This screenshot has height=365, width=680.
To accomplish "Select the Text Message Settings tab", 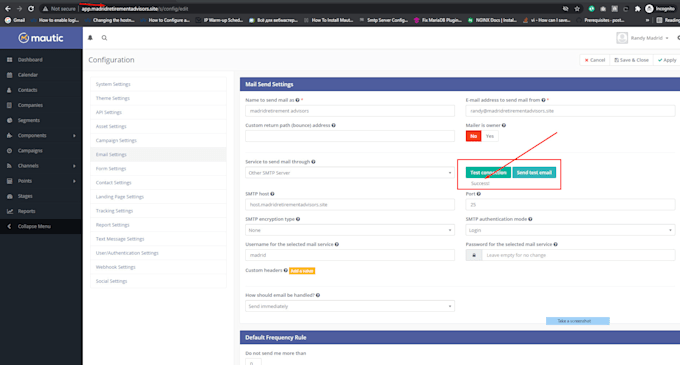I will [x=158, y=239].
